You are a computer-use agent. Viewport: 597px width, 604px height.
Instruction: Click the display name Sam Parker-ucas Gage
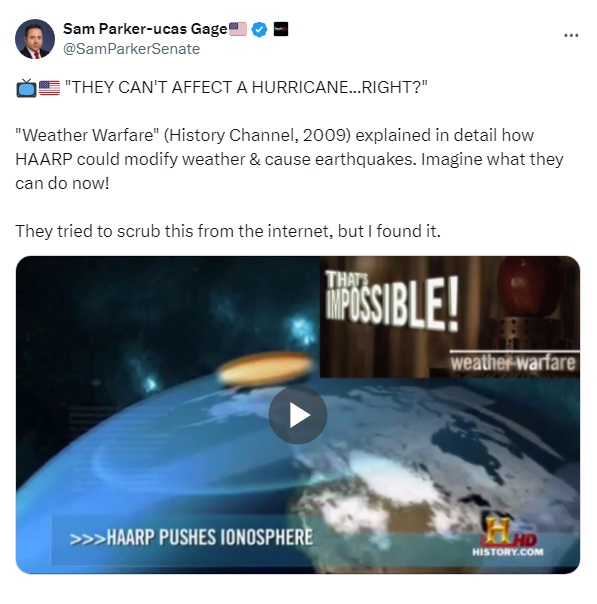[x=145, y=29]
